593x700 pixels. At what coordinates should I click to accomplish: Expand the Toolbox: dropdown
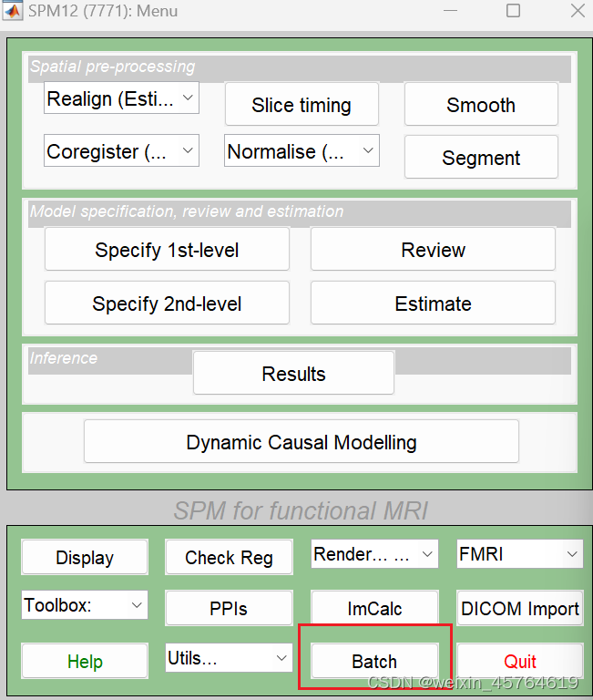(x=85, y=605)
